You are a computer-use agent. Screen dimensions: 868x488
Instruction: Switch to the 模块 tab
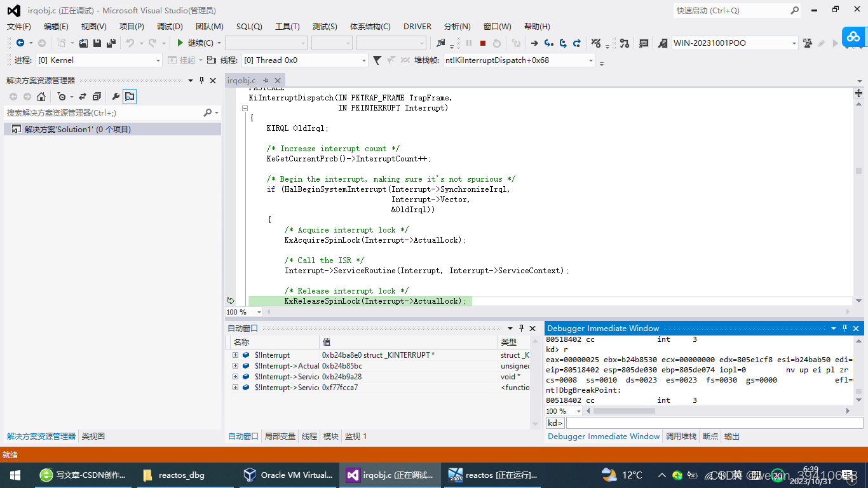coord(331,436)
